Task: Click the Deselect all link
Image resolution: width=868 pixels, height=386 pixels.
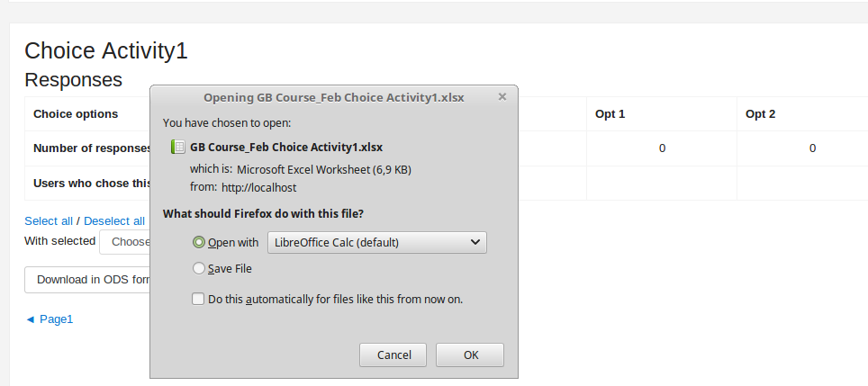Action: pyautogui.click(x=114, y=221)
